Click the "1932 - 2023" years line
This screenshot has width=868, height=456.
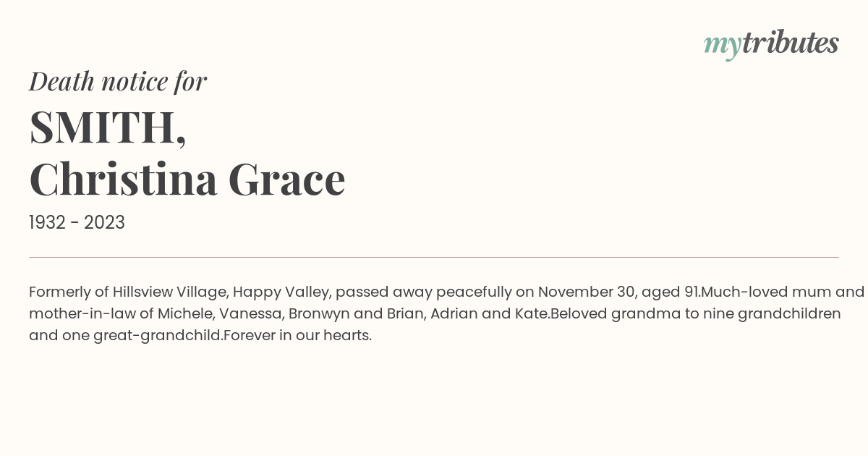(x=77, y=223)
